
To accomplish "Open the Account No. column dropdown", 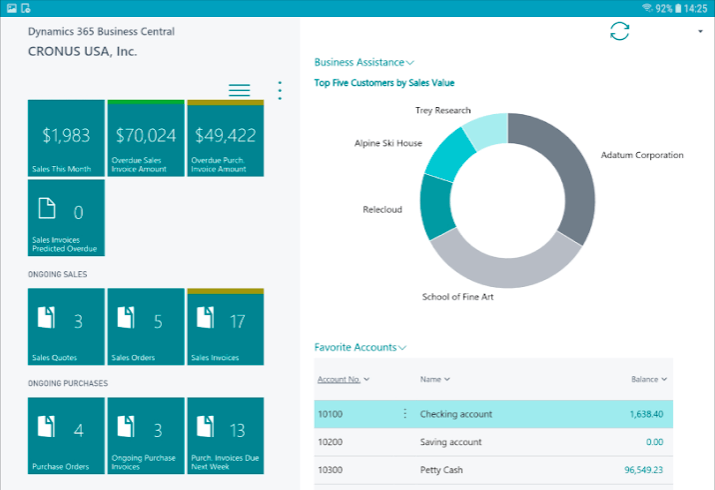I will click(344, 379).
